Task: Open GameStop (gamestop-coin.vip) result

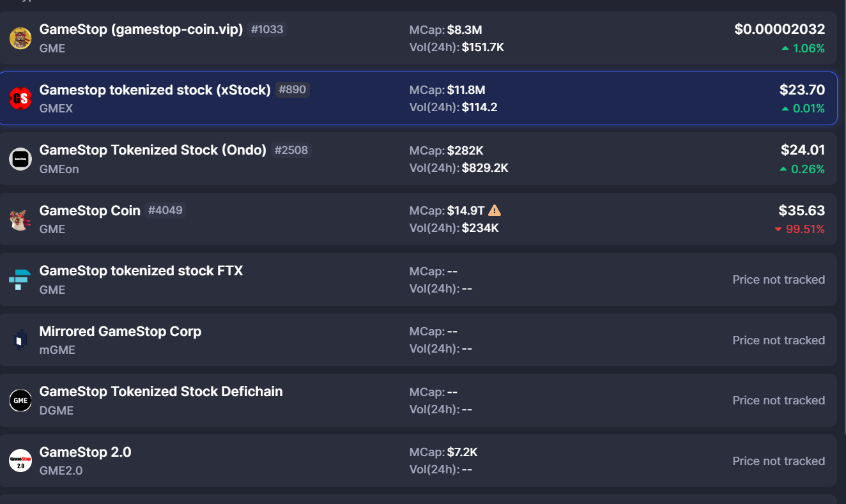Action: click(418, 38)
